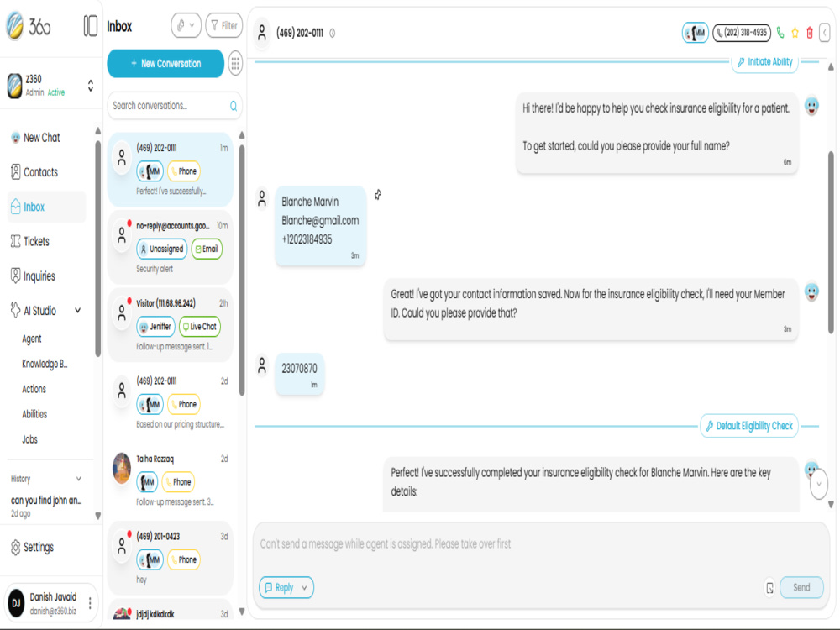Click the DJ user avatar
The width and height of the screenshot is (840, 630).
pyautogui.click(x=16, y=603)
